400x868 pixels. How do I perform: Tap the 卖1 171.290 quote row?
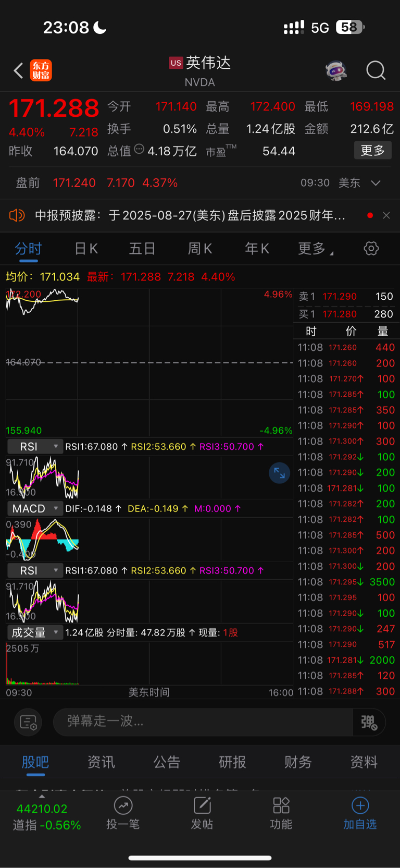pyautogui.click(x=346, y=296)
